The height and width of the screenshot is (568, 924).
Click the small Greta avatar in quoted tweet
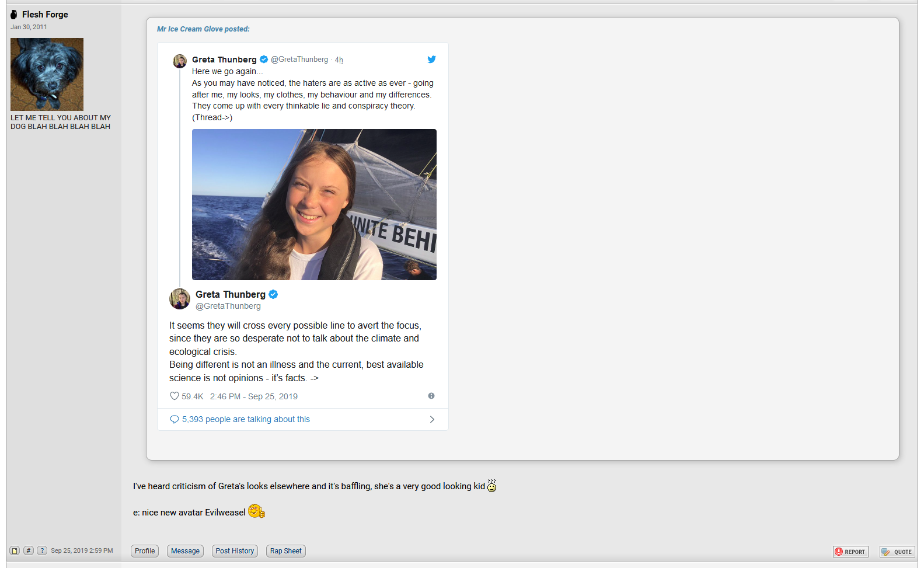(180, 61)
